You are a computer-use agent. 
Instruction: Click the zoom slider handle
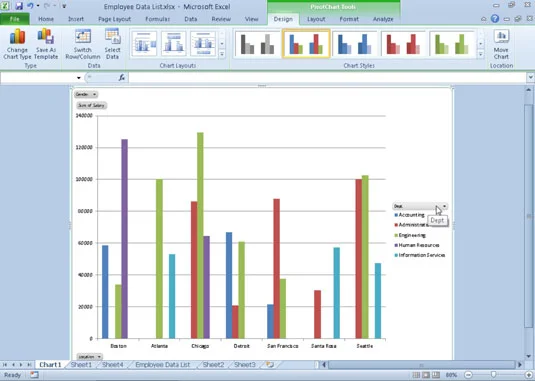click(493, 375)
